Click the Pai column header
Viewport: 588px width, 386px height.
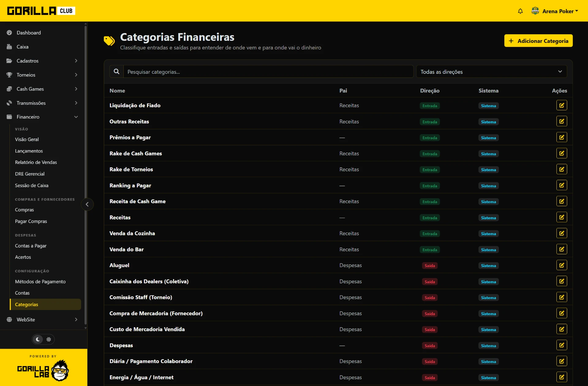343,91
